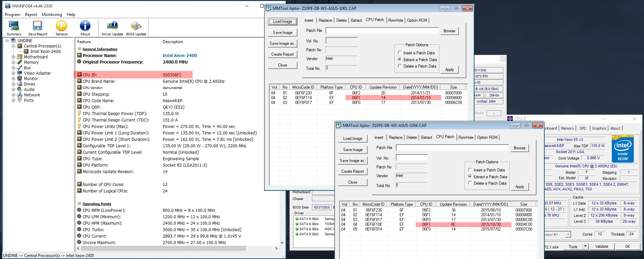Click the Bus icon in tree

tap(20, 68)
